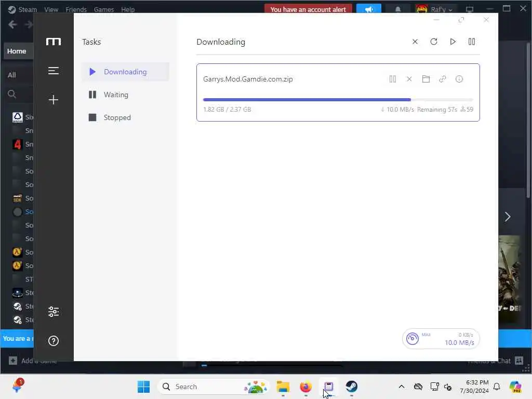Viewport: 532px width, 399px height.
Task: Open Friends menu in Steam window
Action: 76,9
